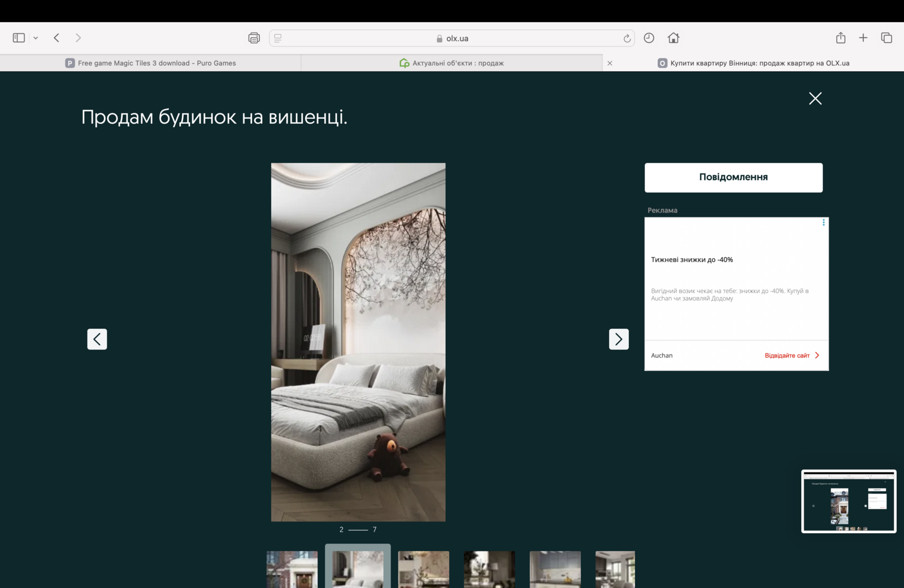The height and width of the screenshot is (588, 904).
Task: Switch to Актуальні об'єкти tab
Action: (451, 63)
